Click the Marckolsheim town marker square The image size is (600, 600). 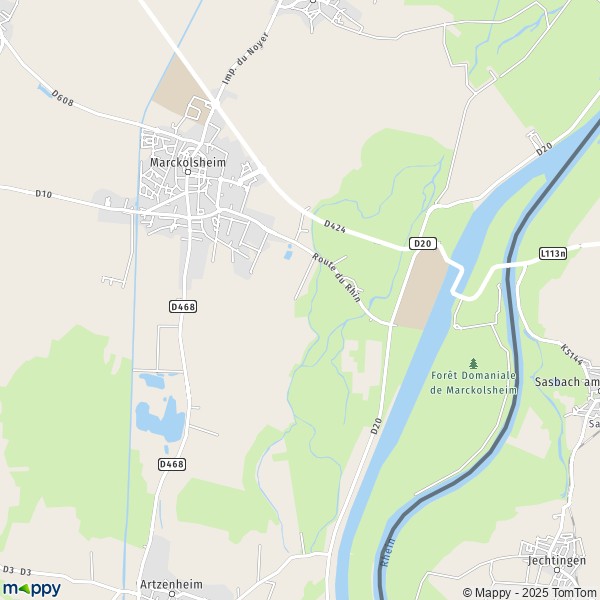pos(188,172)
